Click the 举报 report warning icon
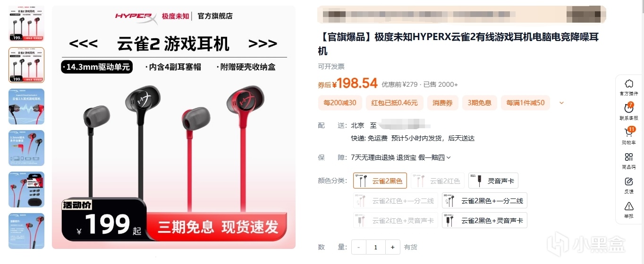 pos(628,210)
